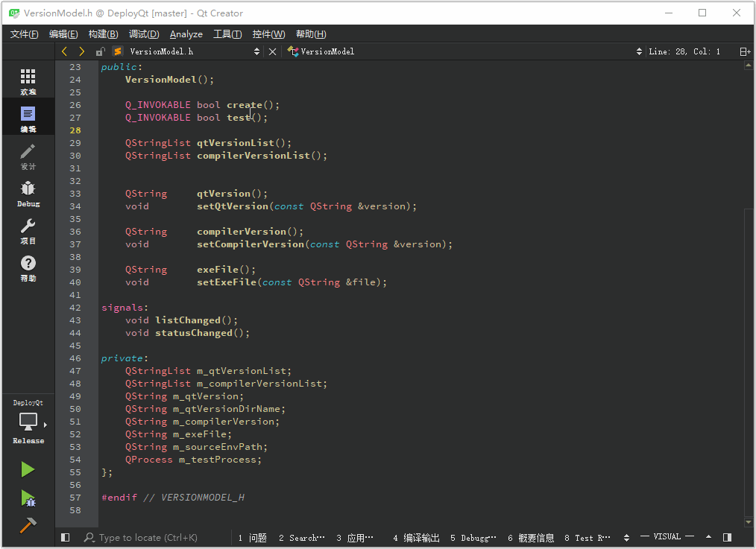Viewport: 756px width, 549px height.
Task: Expand output pane with up arrow
Action: (708, 536)
